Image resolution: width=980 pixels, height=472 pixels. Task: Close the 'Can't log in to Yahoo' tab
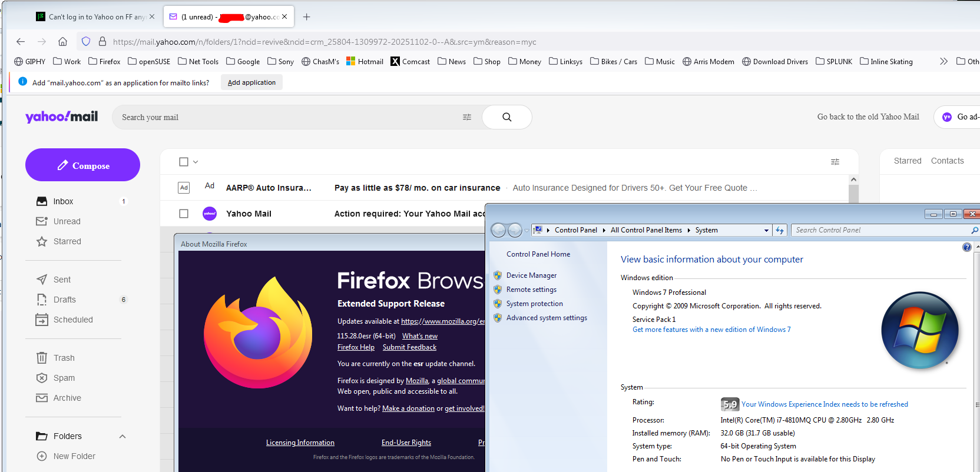click(x=152, y=16)
